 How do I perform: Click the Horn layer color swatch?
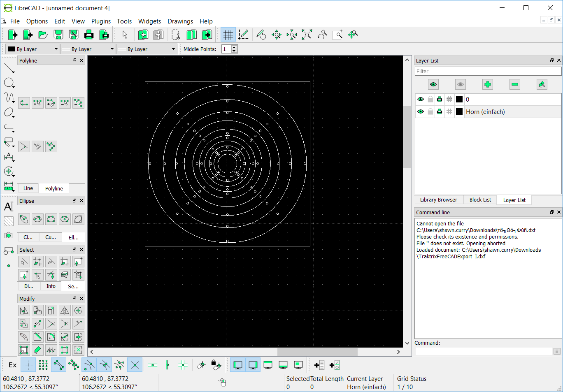pos(459,111)
